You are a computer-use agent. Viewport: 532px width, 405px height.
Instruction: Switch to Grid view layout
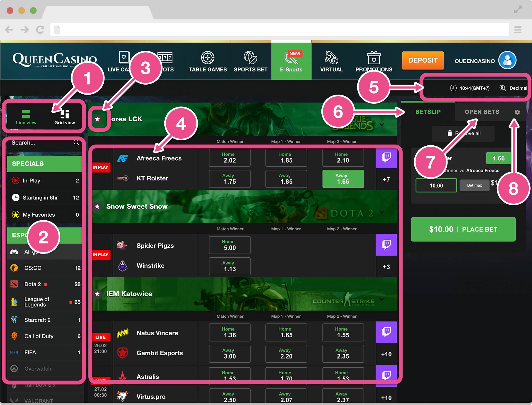coord(65,117)
